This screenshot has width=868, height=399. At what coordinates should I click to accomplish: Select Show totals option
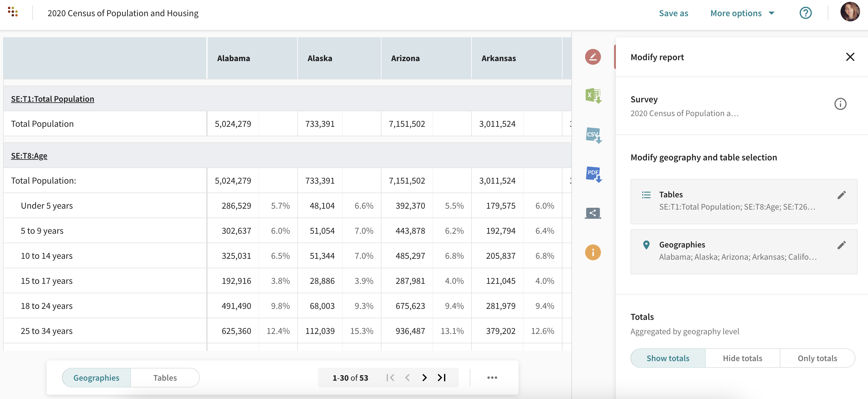click(x=667, y=358)
